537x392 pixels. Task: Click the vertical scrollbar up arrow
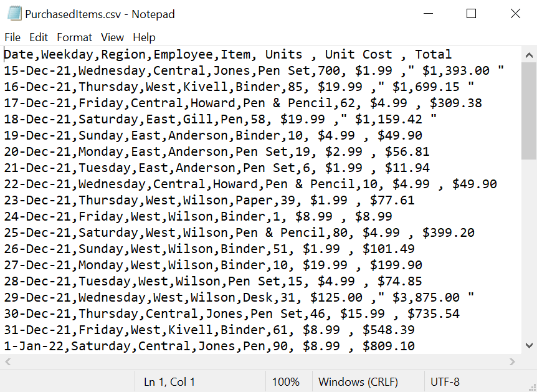(x=529, y=55)
